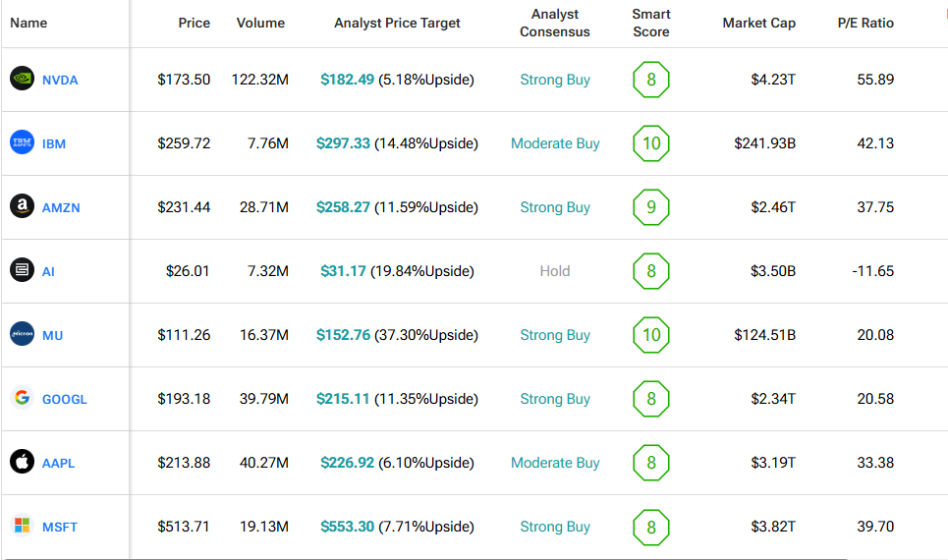Select the $124.51B market cap cell
Image resolution: width=948 pixels, height=560 pixels.
click(765, 334)
